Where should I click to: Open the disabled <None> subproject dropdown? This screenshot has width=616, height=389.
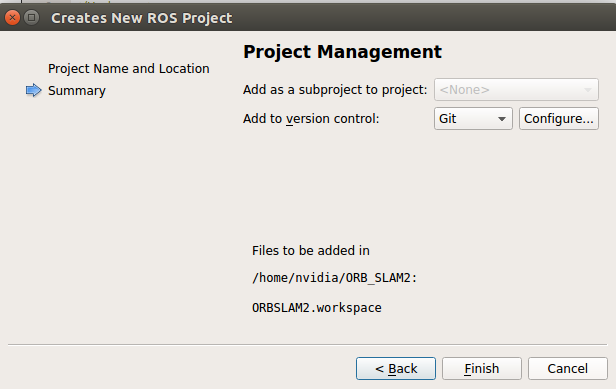pyautogui.click(x=516, y=90)
